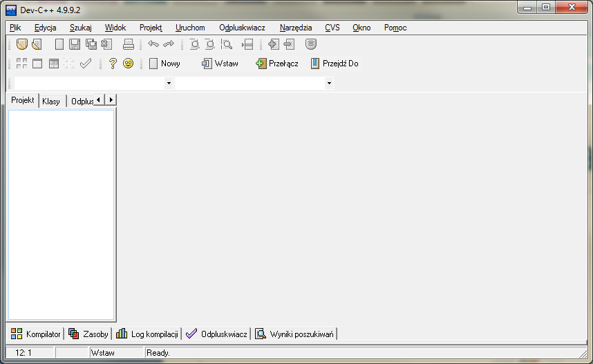This screenshot has width=593, height=364.
Task: Open the CVS menu
Action: tap(332, 28)
